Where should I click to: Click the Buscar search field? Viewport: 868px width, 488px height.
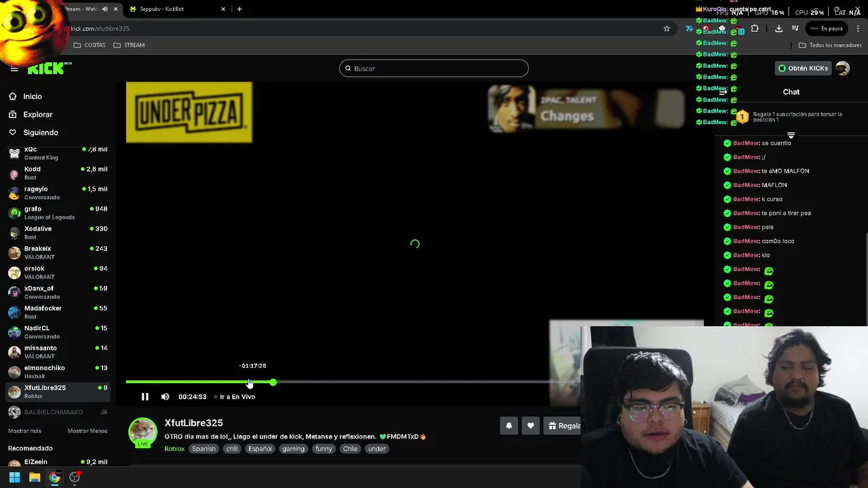tap(433, 68)
